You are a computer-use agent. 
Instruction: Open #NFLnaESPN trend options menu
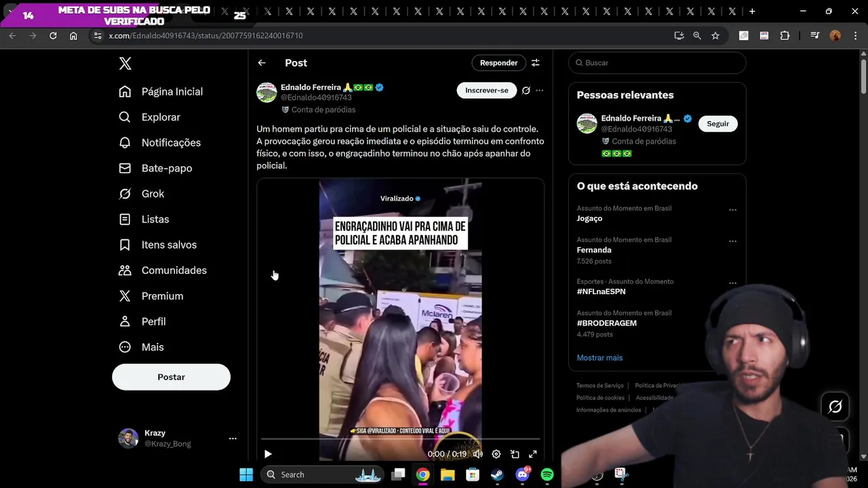click(732, 283)
